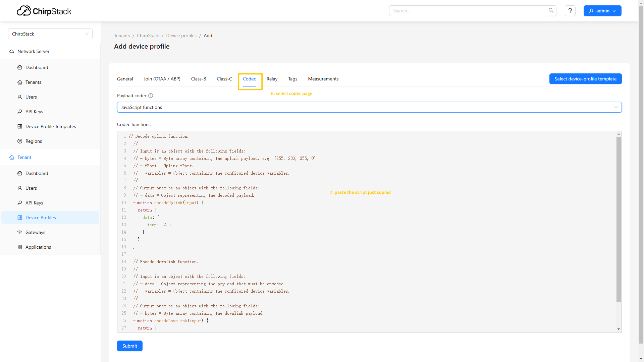Open the Join (OTAA / ABP) tab
The image size is (644, 362).
click(162, 79)
